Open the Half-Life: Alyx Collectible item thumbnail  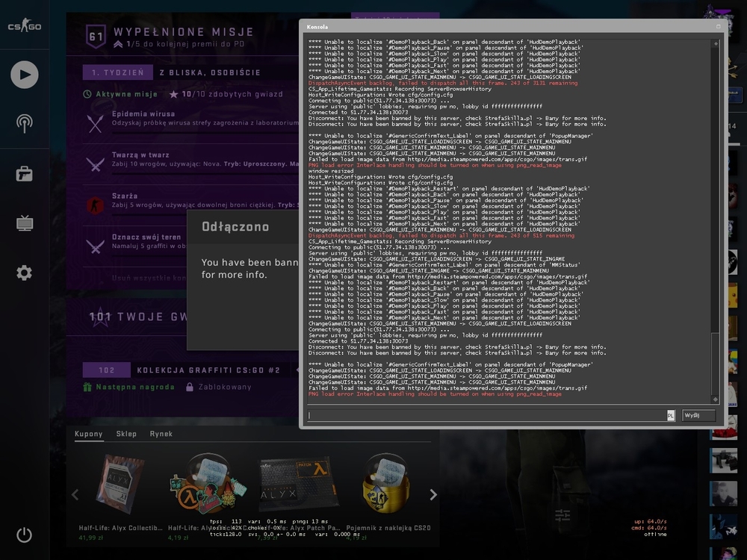click(x=120, y=485)
